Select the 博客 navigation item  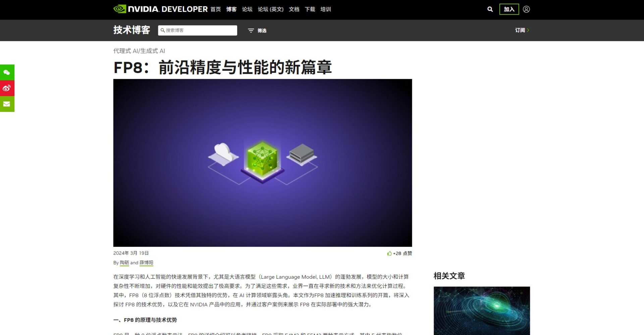click(231, 9)
